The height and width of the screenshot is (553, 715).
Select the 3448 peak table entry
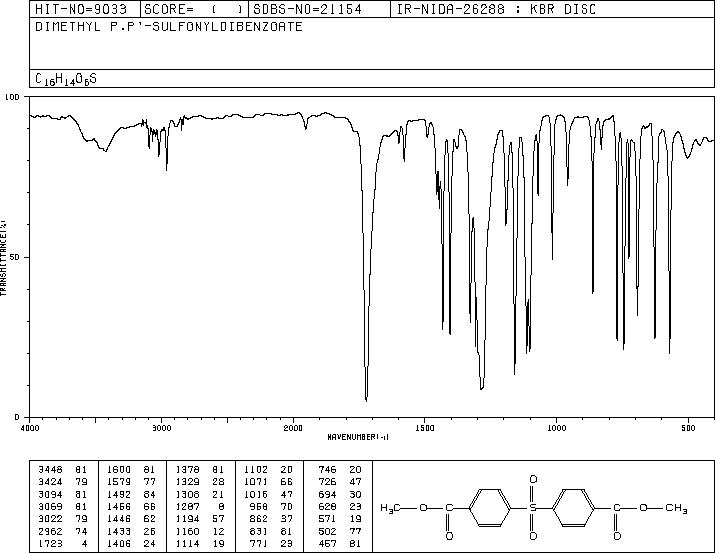(62, 470)
